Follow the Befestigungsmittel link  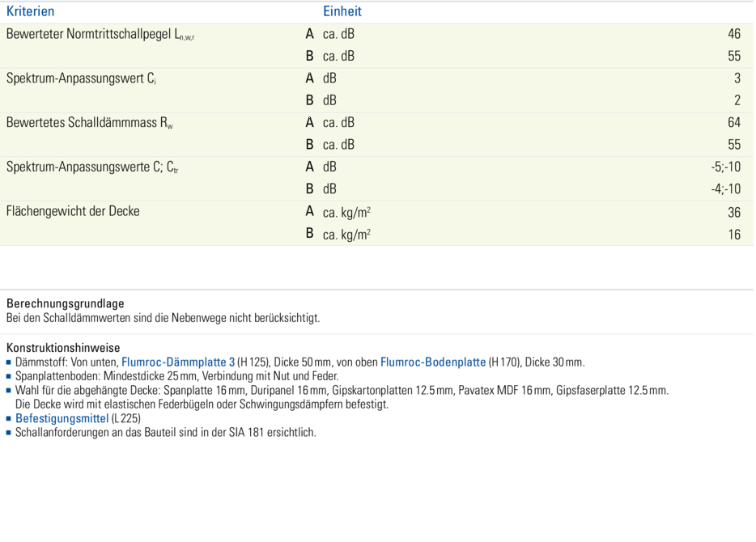click(x=62, y=418)
